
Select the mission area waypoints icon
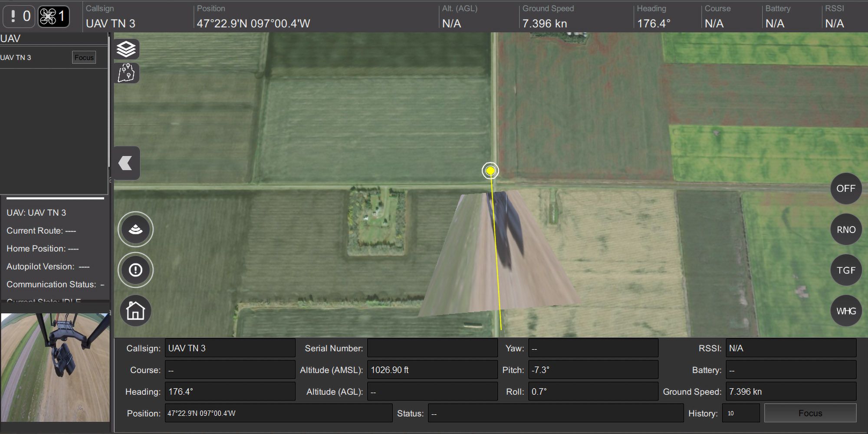coord(126,73)
